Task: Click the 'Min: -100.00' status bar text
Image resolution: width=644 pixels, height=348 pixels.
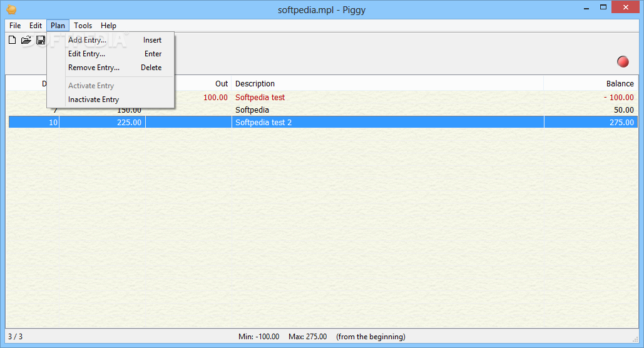Action: 258,337
